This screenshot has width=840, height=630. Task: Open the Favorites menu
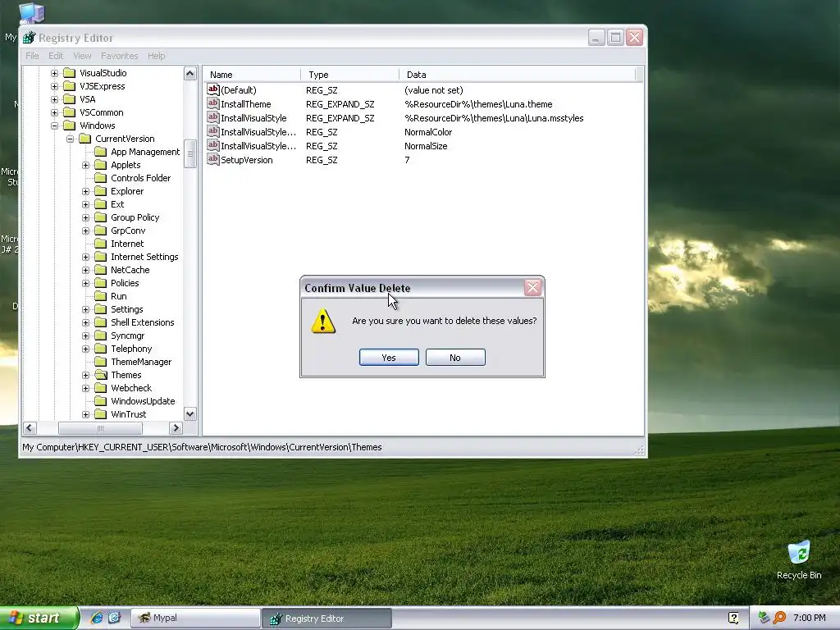tap(120, 56)
